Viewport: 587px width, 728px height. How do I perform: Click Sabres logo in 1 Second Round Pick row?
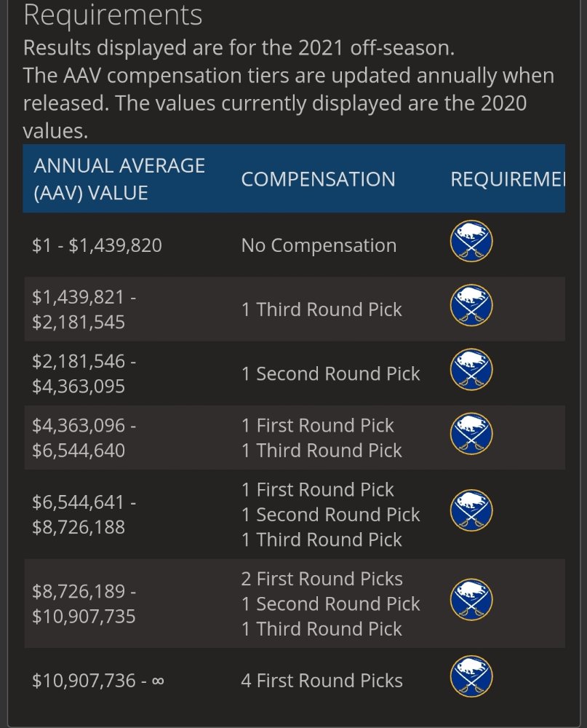click(x=471, y=369)
